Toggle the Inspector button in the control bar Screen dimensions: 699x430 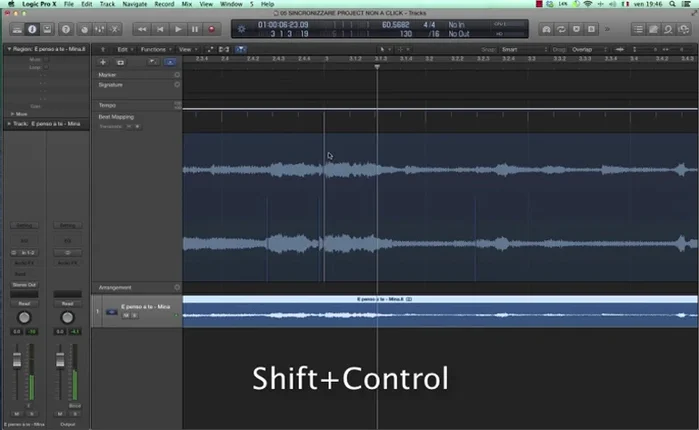[x=32, y=29]
